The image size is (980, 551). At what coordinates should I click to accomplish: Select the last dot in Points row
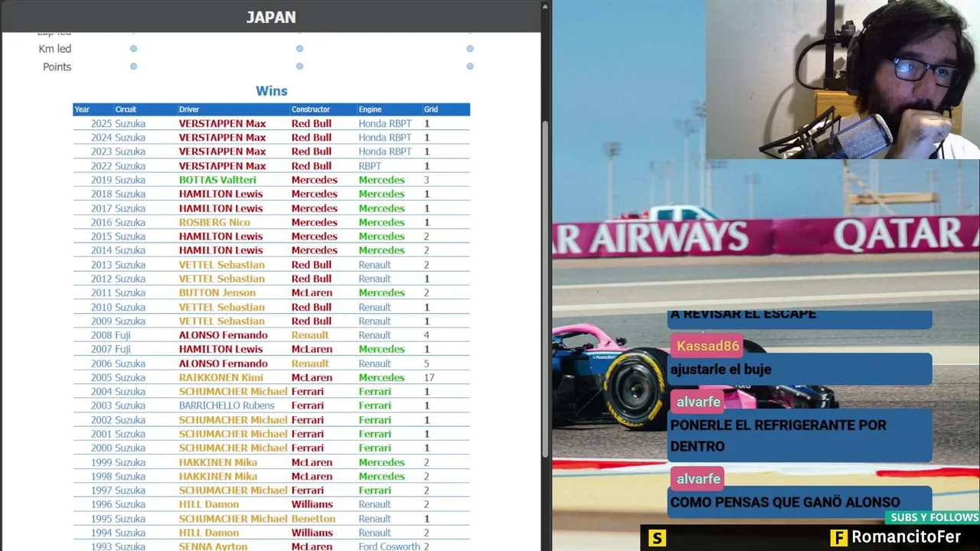pos(470,67)
